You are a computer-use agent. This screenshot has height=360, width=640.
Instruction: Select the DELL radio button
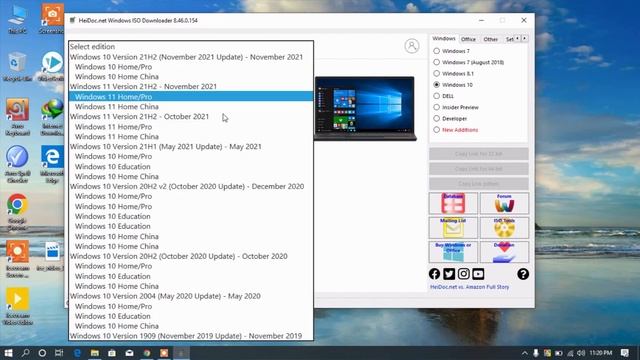(x=437, y=96)
